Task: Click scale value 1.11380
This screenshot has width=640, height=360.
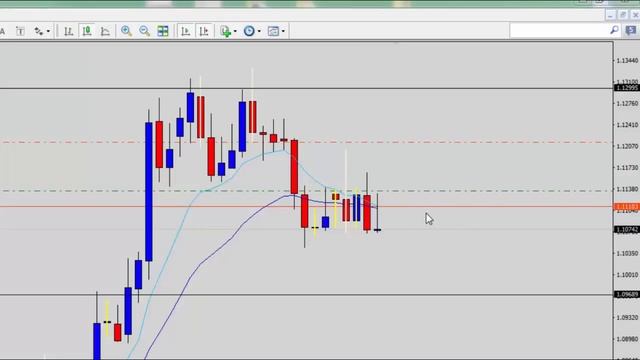Action: [x=627, y=189]
